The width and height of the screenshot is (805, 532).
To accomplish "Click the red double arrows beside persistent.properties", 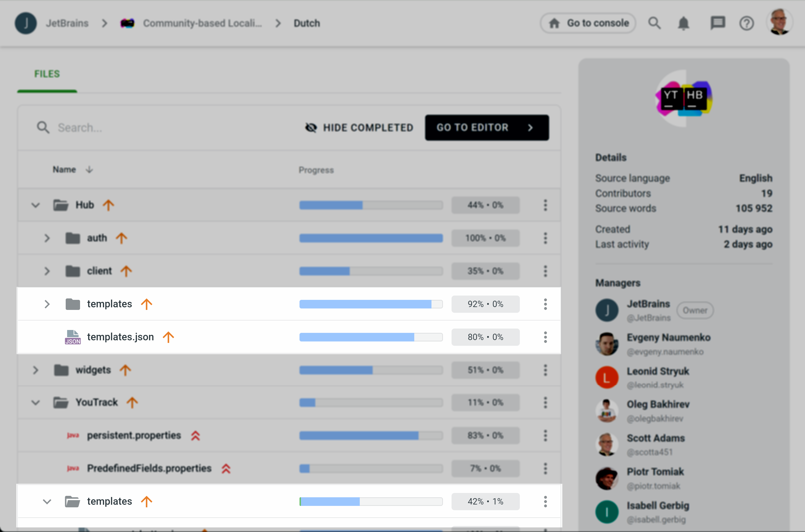I will coord(195,435).
